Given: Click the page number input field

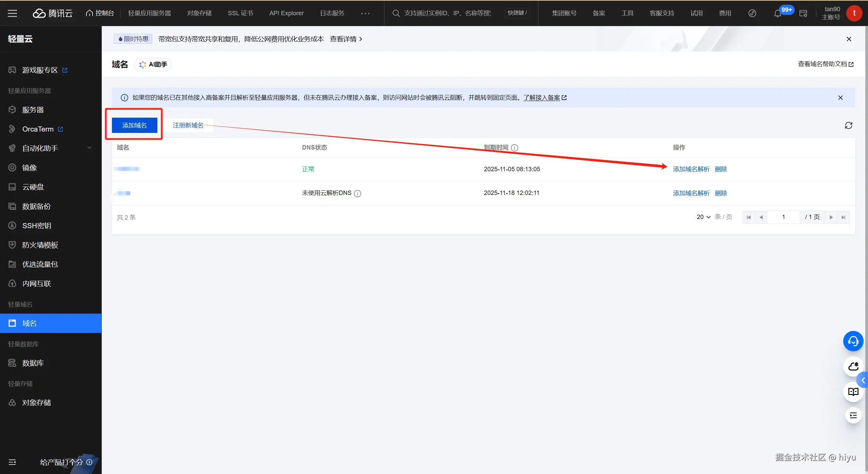Looking at the screenshot, I should pos(784,217).
